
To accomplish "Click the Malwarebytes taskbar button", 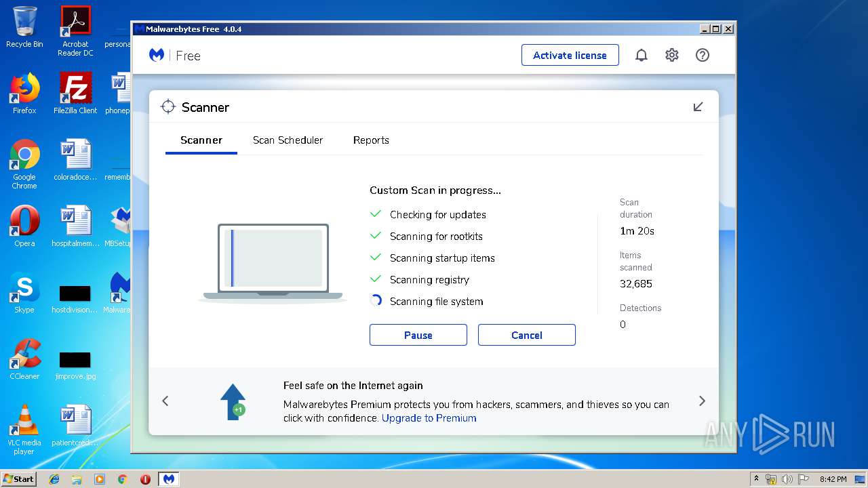I will (169, 479).
